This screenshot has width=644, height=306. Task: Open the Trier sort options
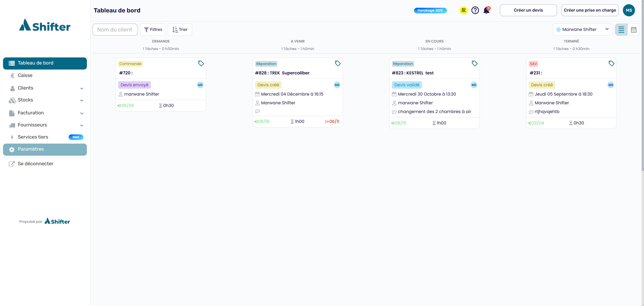180,30
